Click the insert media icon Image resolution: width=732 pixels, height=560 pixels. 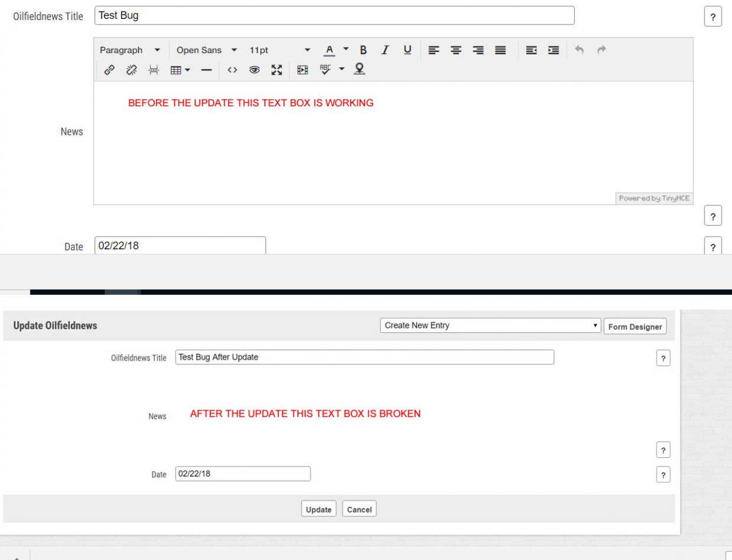pyautogui.click(x=303, y=70)
